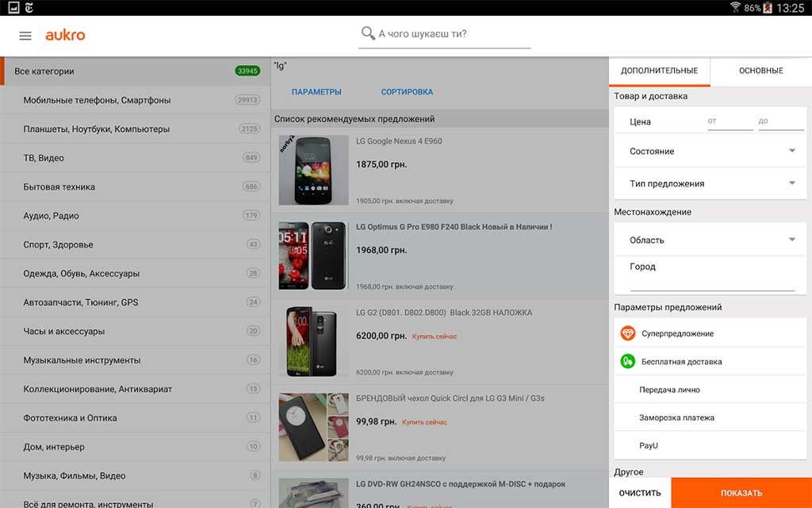
Task: Toggle Заморозка платежа filter
Action: click(710, 418)
